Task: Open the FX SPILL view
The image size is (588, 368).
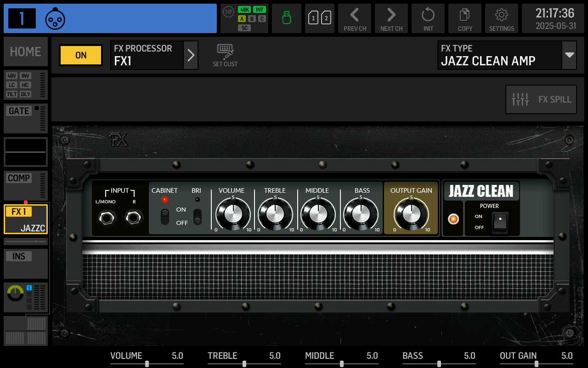Action: [541, 99]
